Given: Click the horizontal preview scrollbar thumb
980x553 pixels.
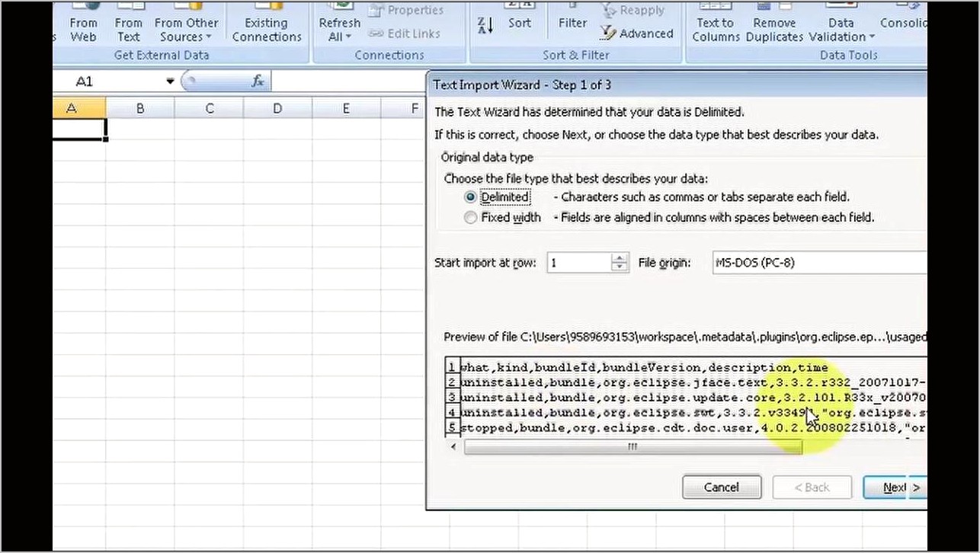Looking at the screenshot, I should pyautogui.click(x=633, y=447).
